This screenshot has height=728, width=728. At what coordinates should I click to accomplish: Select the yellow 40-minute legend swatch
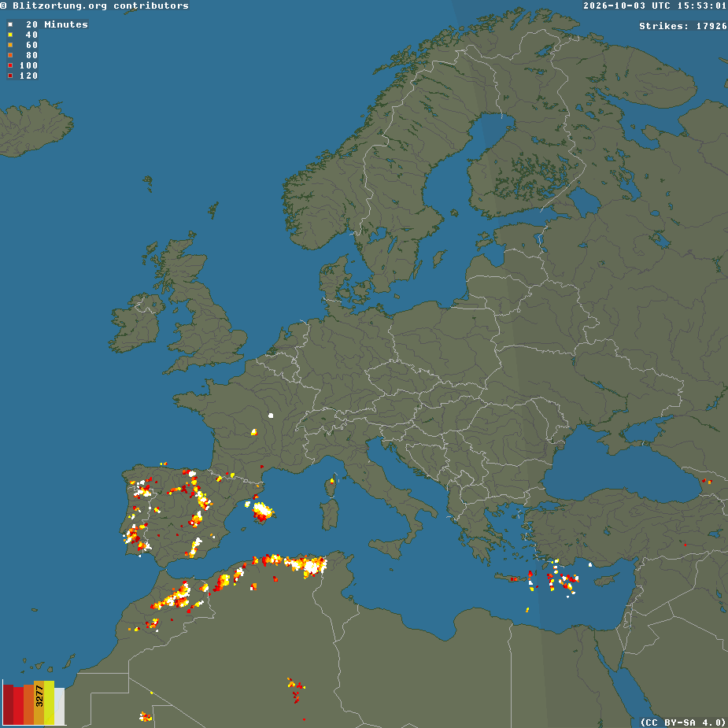point(10,35)
